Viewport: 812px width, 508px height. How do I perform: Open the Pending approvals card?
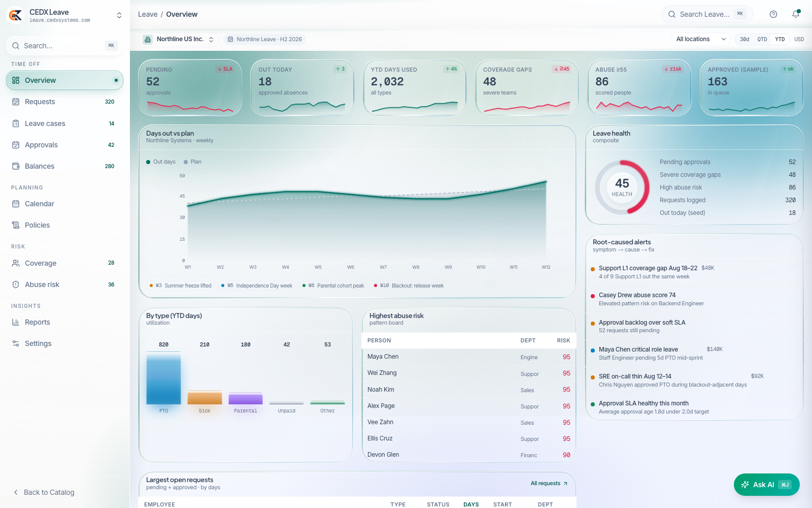tap(190, 88)
